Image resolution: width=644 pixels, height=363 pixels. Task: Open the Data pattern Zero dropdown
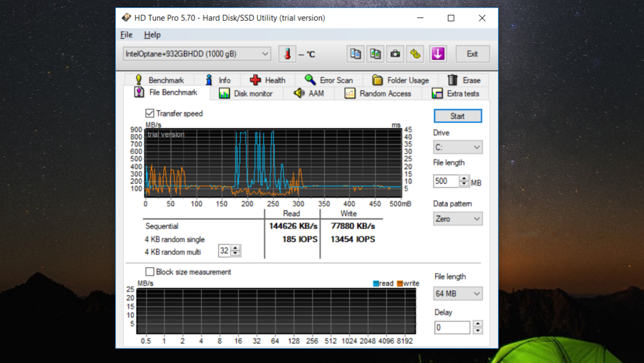pos(457,218)
